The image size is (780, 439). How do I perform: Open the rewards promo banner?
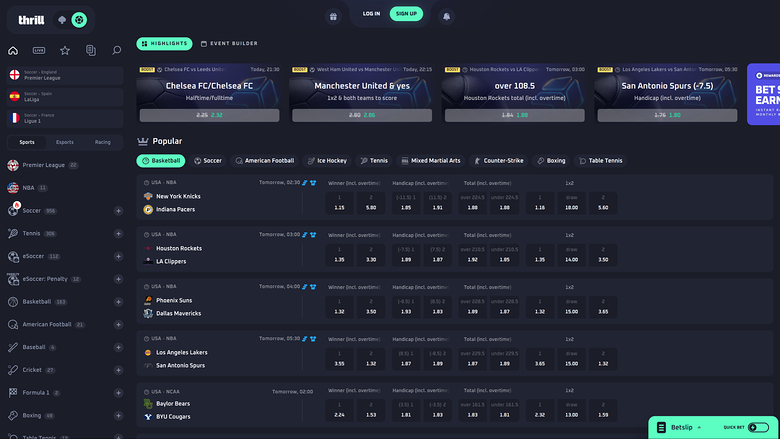pyautogui.click(x=764, y=94)
